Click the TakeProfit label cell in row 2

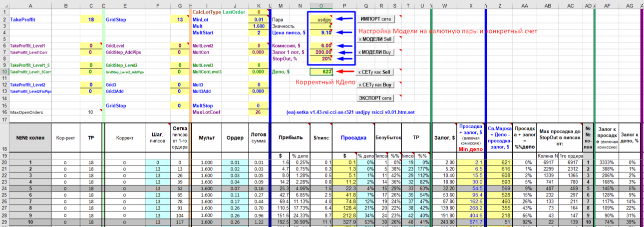[31, 19]
